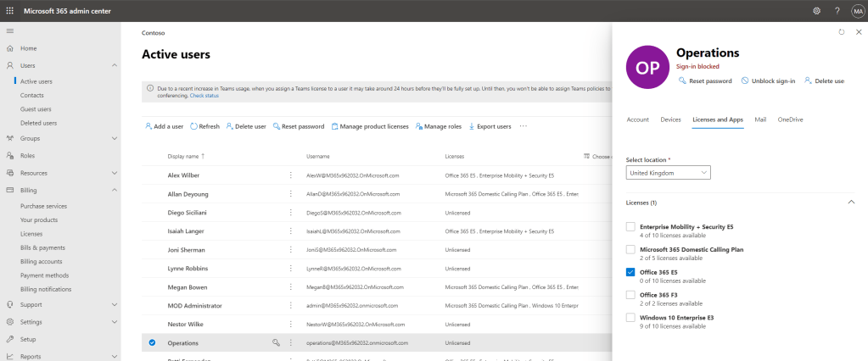The width and height of the screenshot is (868, 361).
Task: Click toolbar overflow ellipsis
Action: [523, 126]
